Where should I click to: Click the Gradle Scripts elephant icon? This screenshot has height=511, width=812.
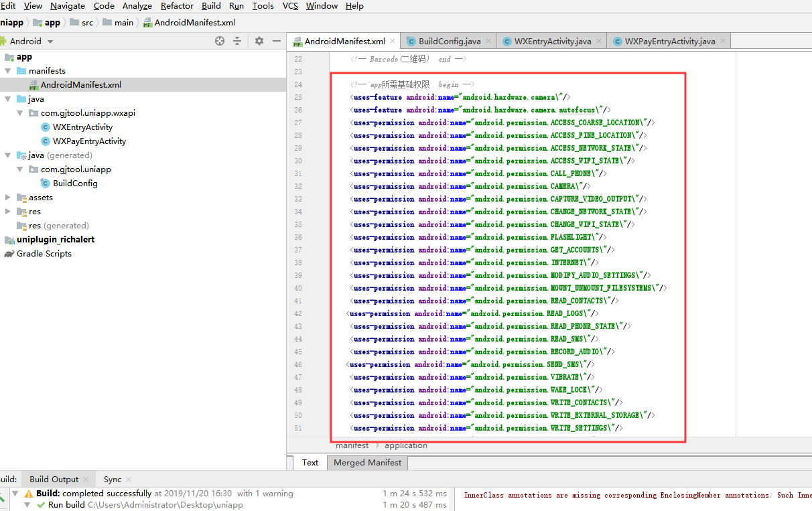pyautogui.click(x=9, y=254)
